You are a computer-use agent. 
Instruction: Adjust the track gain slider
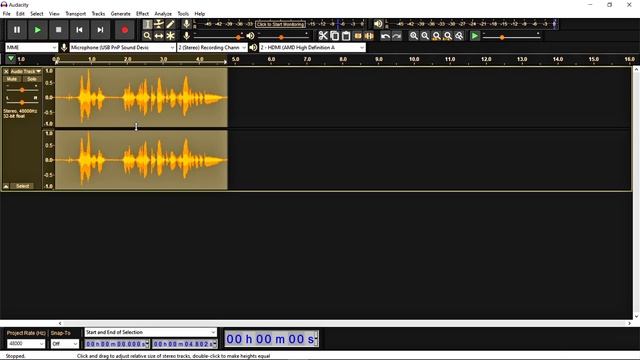(x=22, y=89)
